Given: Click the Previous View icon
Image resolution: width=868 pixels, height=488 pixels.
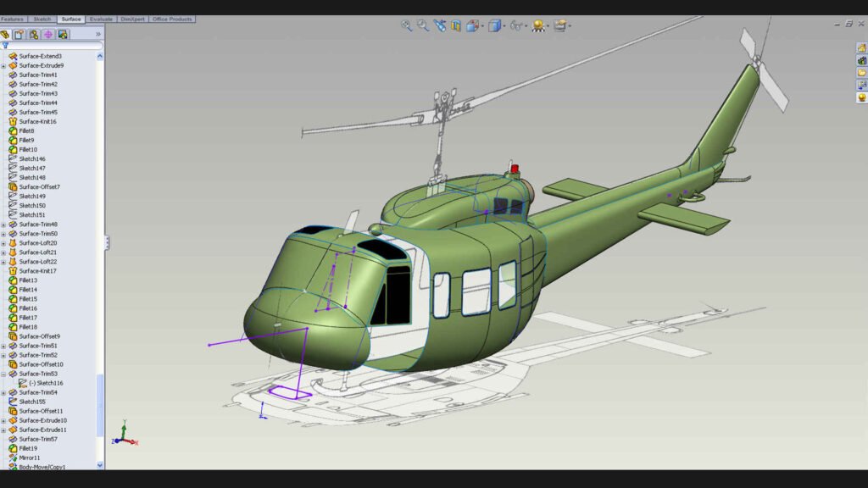Looking at the screenshot, I should (x=439, y=26).
